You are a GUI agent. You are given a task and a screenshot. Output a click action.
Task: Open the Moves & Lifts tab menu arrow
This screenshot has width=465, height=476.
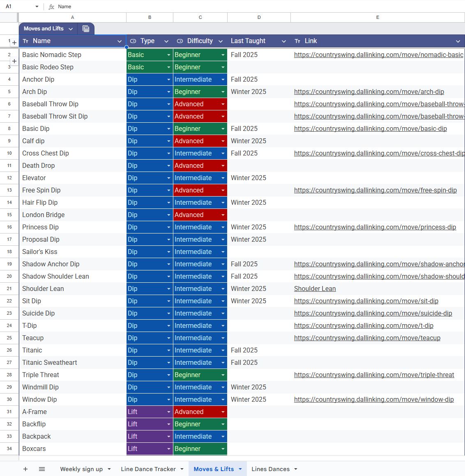point(240,469)
